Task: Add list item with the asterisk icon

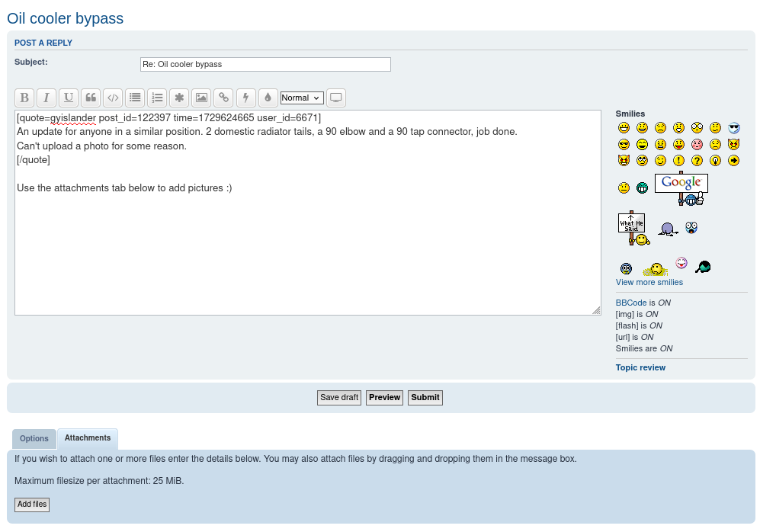Action: click(179, 98)
